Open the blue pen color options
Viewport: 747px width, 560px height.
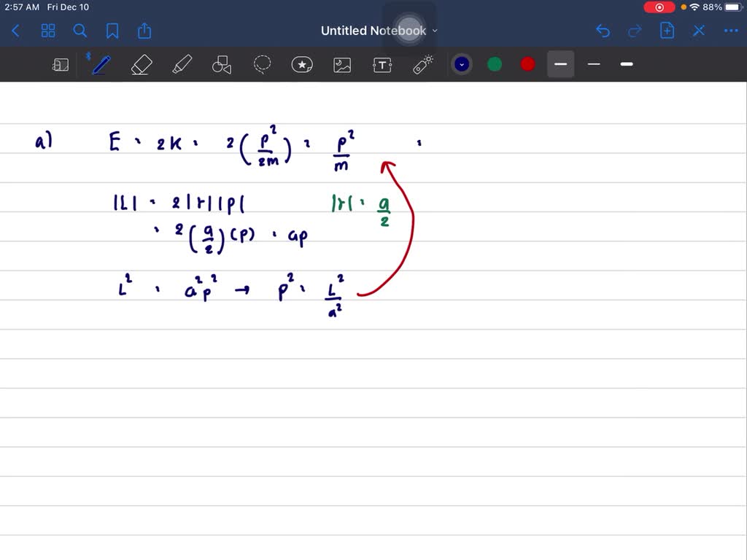coord(462,64)
